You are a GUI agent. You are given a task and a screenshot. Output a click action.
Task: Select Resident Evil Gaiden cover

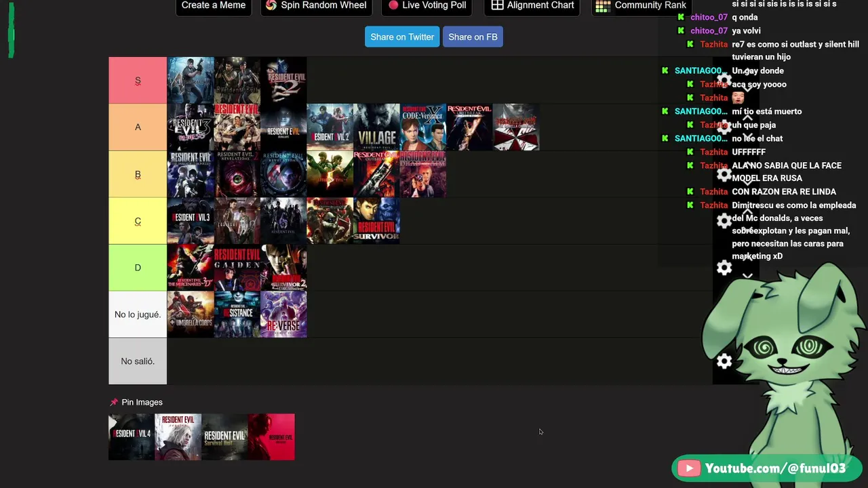pyautogui.click(x=237, y=267)
